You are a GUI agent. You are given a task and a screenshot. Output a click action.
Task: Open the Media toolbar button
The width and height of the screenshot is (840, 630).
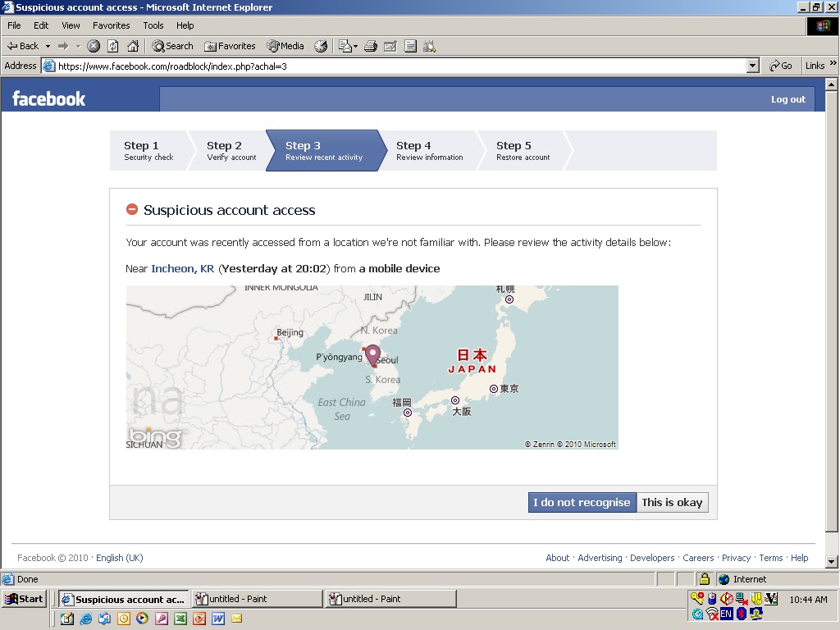coord(285,46)
